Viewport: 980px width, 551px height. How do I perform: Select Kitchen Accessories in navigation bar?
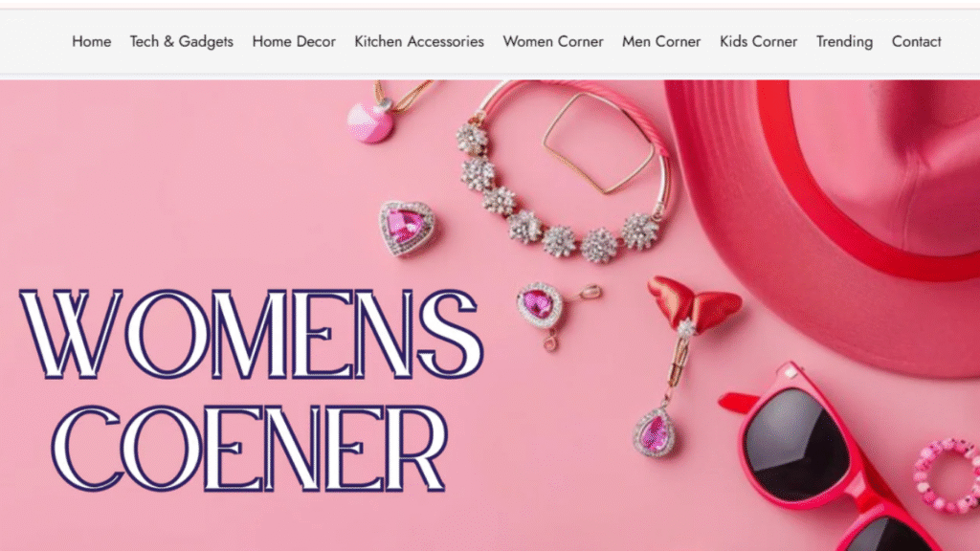[x=419, y=41]
